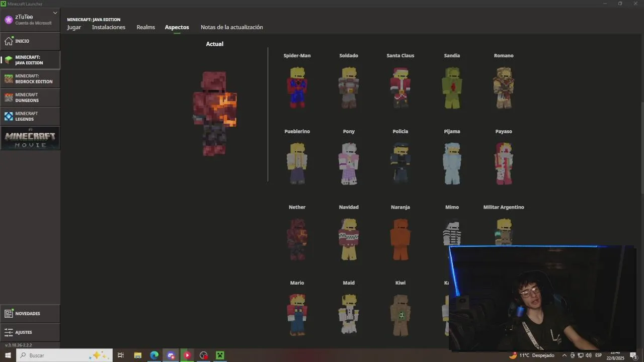
Task: Open the INICIO home section
Action: point(30,41)
